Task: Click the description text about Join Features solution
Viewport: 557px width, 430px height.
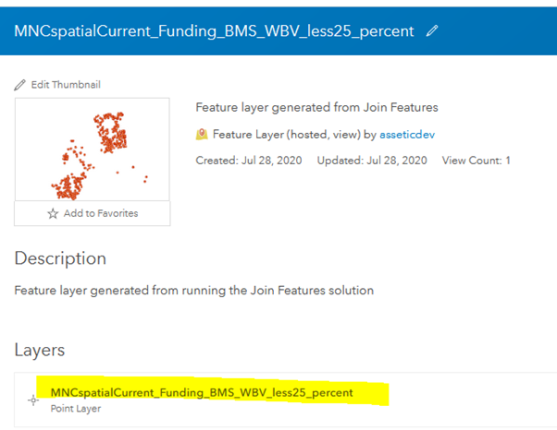Action: (x=194, y=290)
